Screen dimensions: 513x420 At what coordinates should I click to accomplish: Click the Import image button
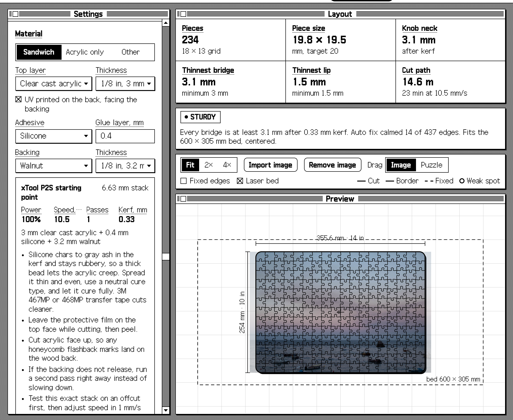click(x=270, y=165)
